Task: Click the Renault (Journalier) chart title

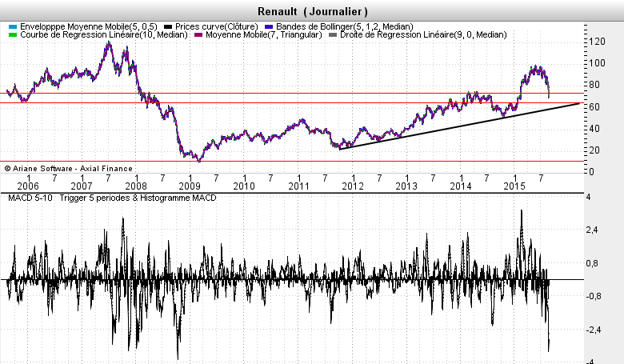Action: click(312, 11)
